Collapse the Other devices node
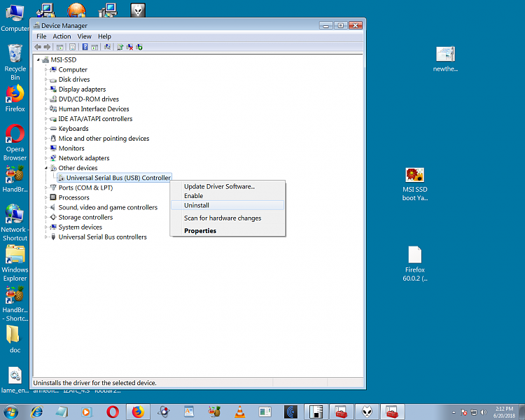525x420 pixels. click(x=46, y=168)
